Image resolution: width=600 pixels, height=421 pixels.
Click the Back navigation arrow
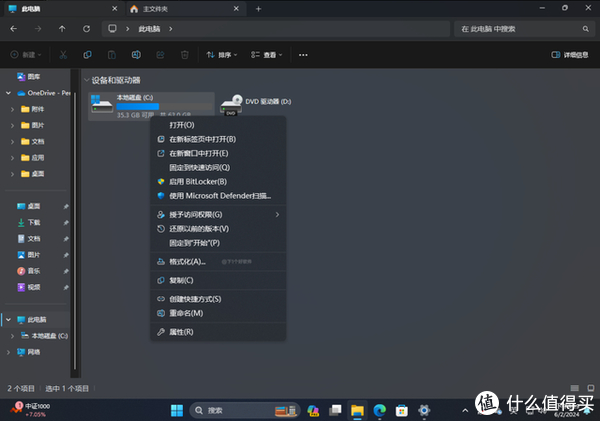tap(14, 29)
